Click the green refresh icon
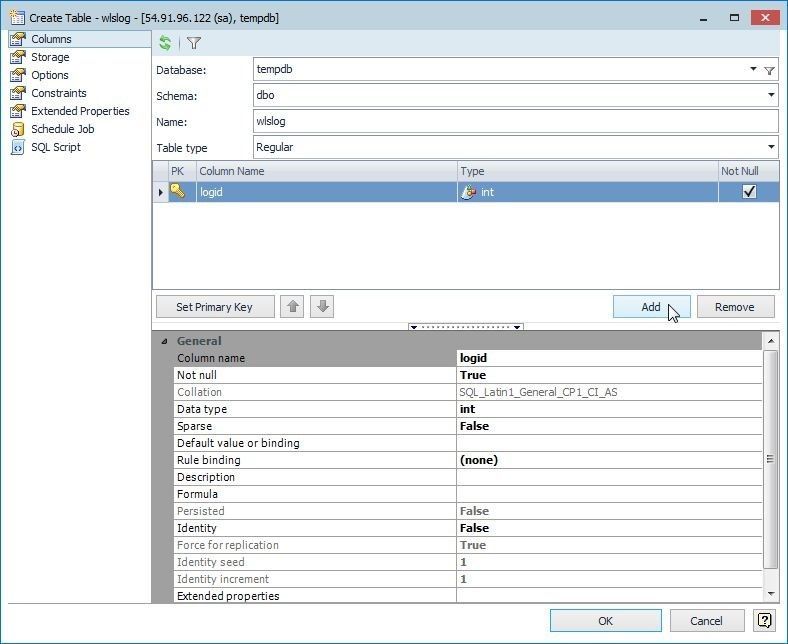Image resolution: width=788 pixels, height=644 pixels. coord(165,43)
